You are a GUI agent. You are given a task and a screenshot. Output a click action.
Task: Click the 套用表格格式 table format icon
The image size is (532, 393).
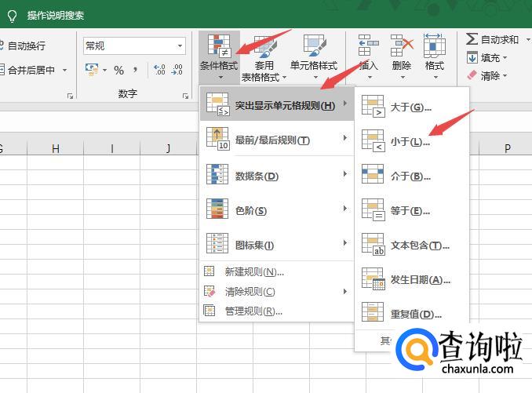pyautogui.click(x=265, y=47)
